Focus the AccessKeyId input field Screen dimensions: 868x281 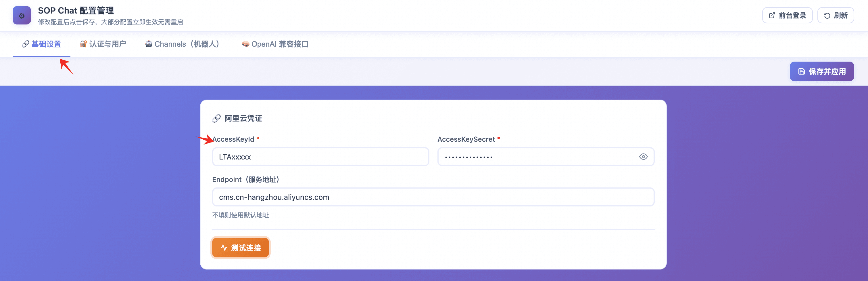320,157
